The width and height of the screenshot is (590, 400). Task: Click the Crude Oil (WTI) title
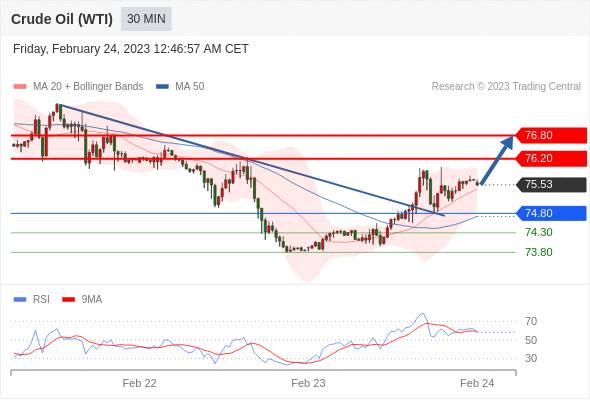(62, 19)
